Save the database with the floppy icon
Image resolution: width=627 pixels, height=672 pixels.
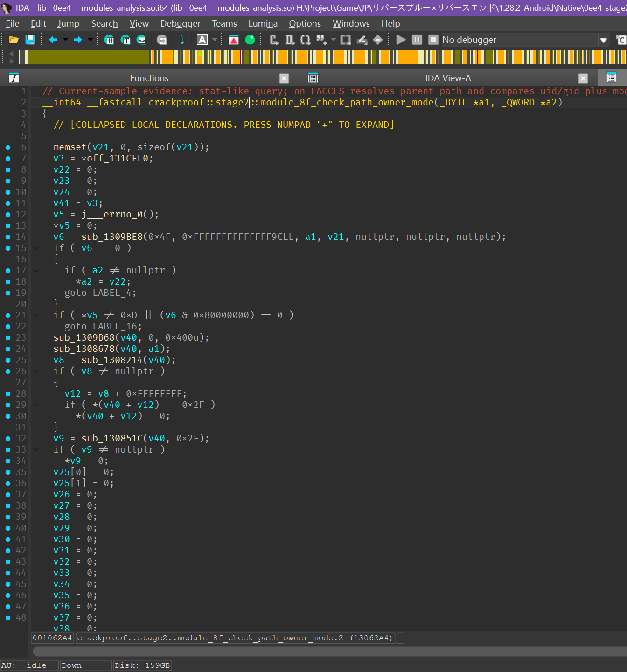coord(30,40)
